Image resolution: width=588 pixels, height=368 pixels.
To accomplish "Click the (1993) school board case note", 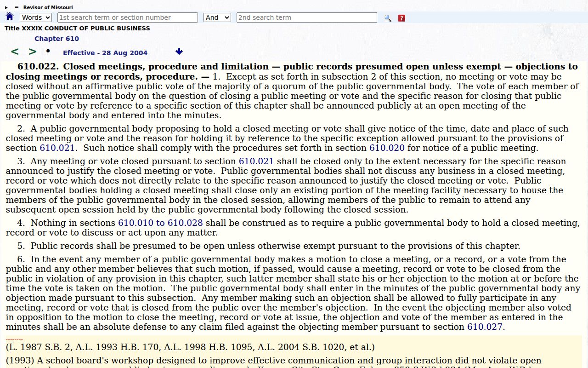I will 274,361.
